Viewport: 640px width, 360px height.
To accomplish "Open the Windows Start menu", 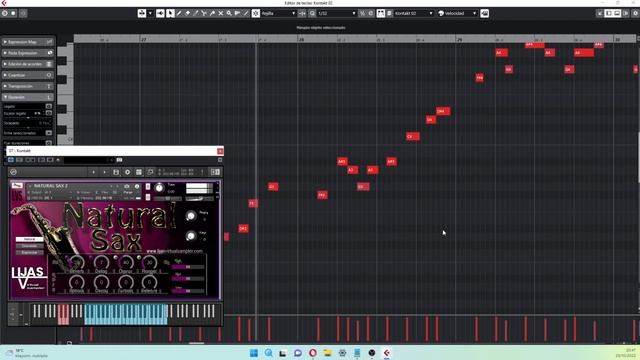I will (x=253, y=353).
